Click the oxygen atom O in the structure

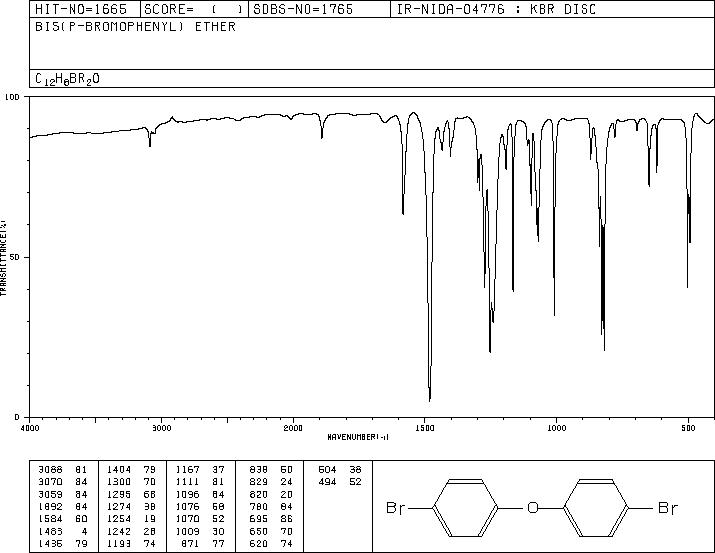point(533,507)
